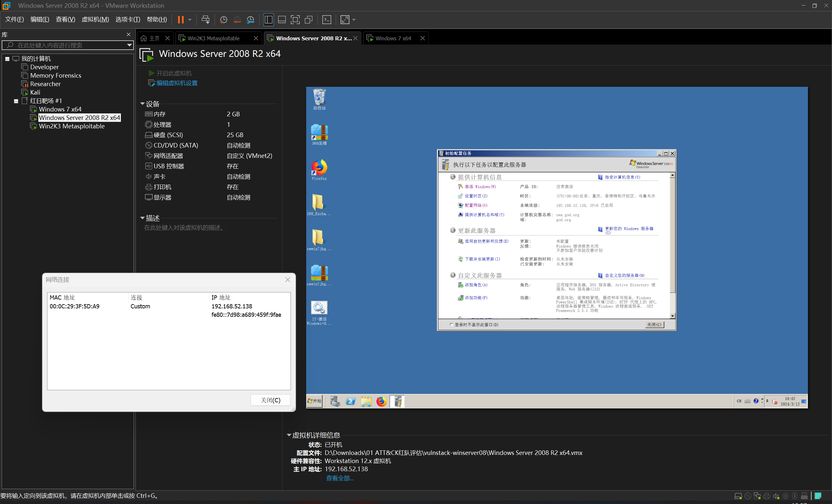Click the orange suspend (pause) VM button
Image resolution: width=832 pixels, height=504 pixels.
[181, 19]
